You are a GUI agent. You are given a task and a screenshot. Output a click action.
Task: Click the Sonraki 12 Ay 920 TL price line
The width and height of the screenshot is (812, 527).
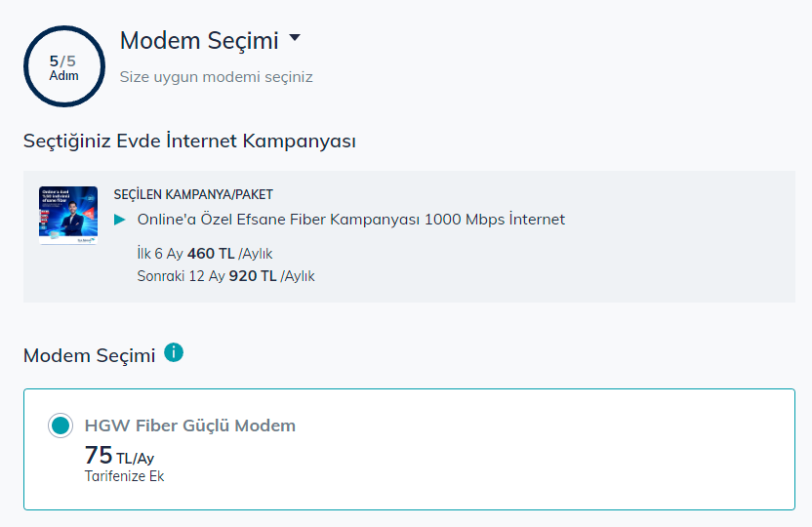pyautogui.click(x=225, y=276)
